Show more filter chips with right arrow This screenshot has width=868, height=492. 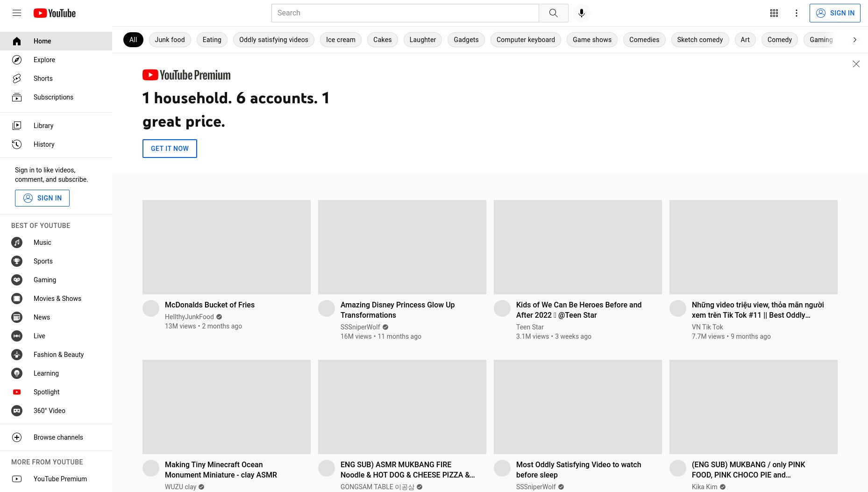[855, 40]
